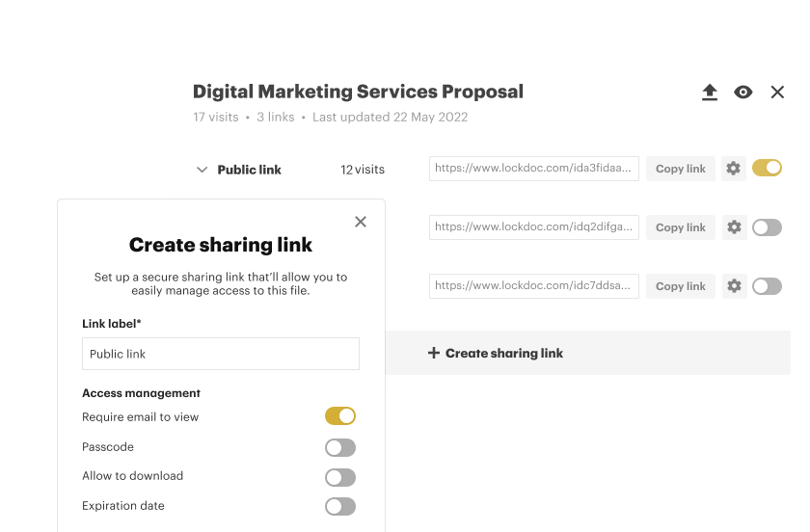Click the plus icon beside Create sharing link

(434, 354)
